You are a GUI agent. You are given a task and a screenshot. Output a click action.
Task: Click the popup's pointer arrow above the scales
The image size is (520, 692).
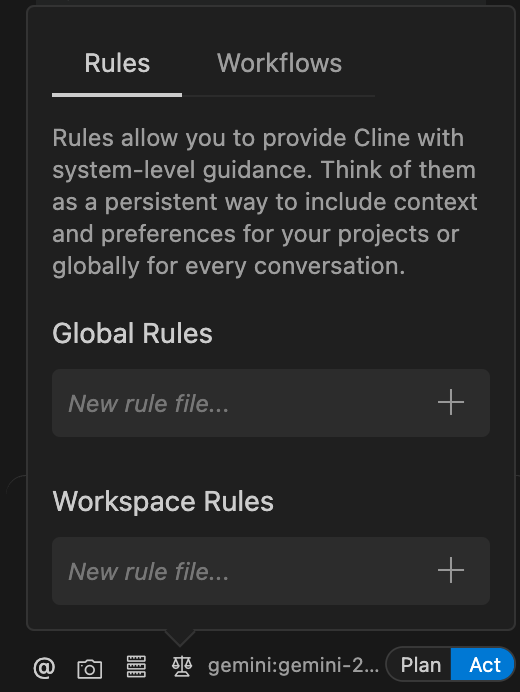tap(180, 638)
